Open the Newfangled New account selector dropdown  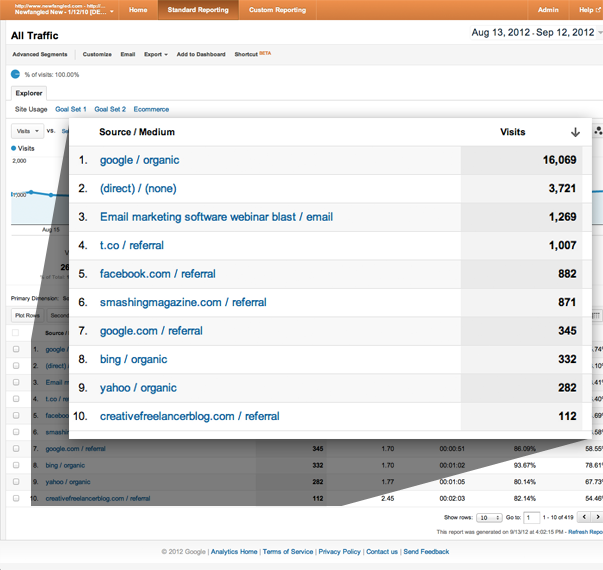coord(64,9)
